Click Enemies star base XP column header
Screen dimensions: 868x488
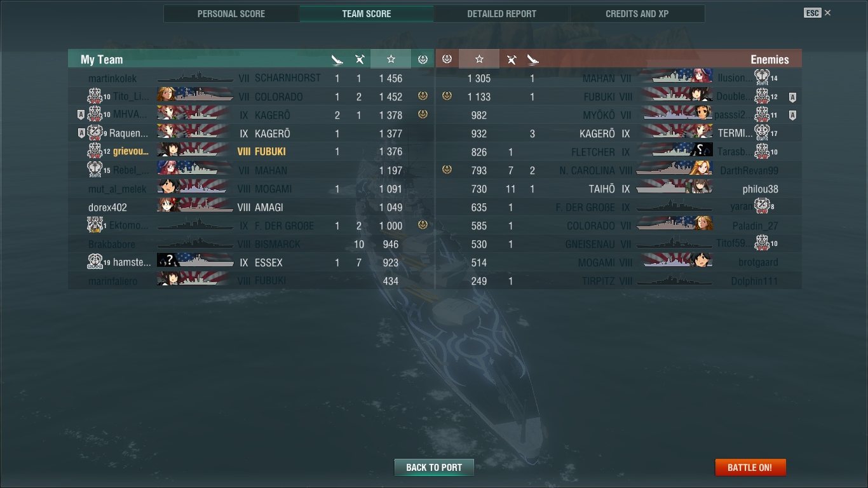479,59
